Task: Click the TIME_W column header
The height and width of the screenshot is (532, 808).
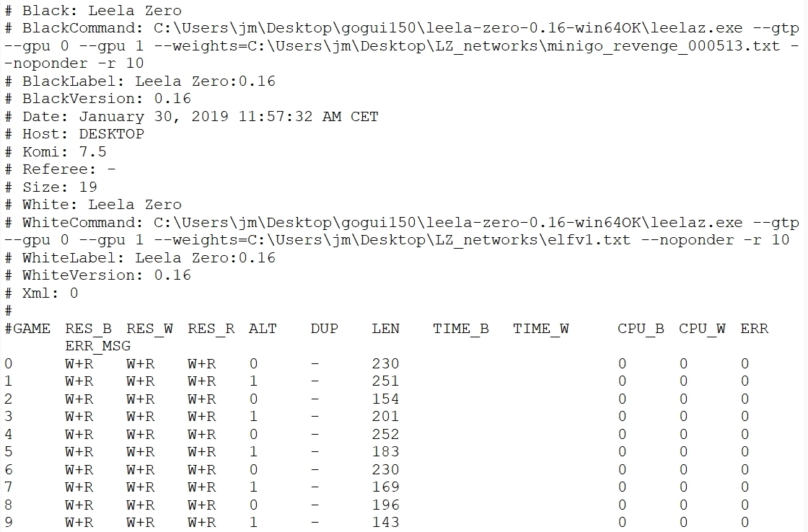Action: click(x=540, y=329)
